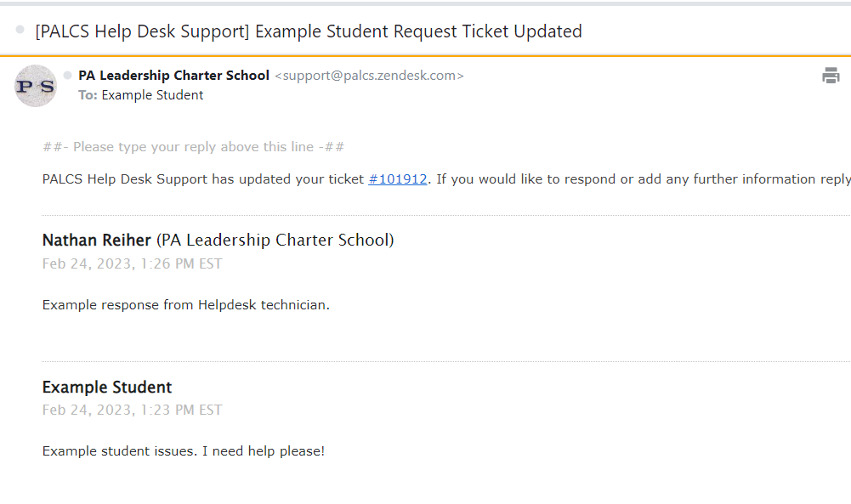Click the reply-above-this-line notice
This screenshot has width=851, height=504.
192,146
